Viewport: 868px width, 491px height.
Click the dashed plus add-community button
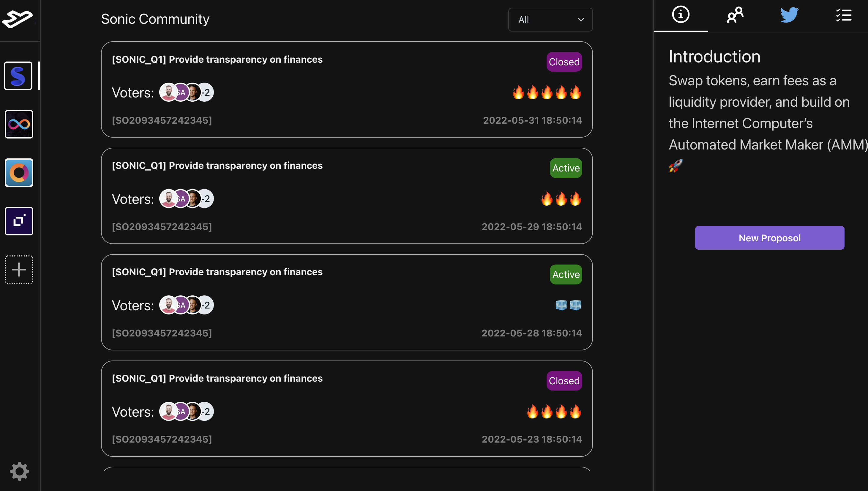[19, 270]
